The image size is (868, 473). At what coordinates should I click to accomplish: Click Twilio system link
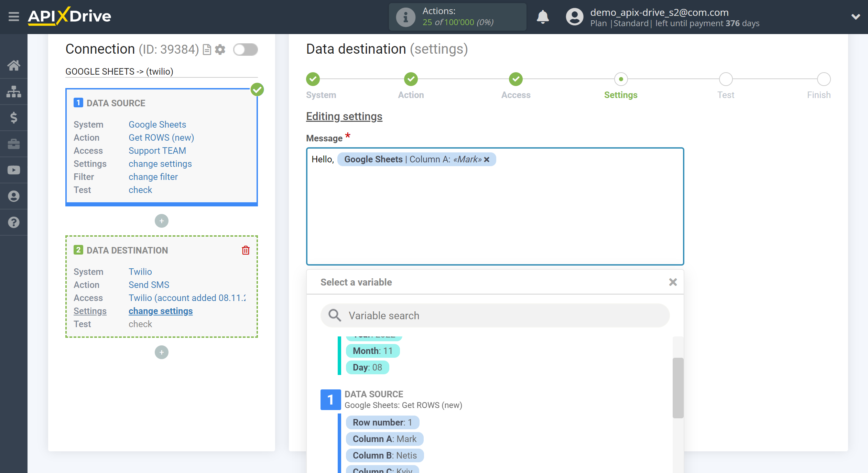(x=140, y=272)
